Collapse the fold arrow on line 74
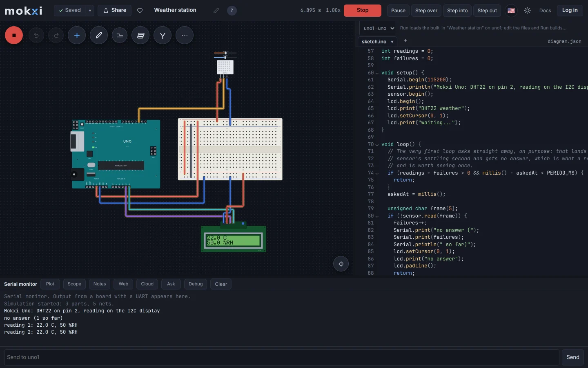This screenshot has width=588, height=368. coord(377,173)
